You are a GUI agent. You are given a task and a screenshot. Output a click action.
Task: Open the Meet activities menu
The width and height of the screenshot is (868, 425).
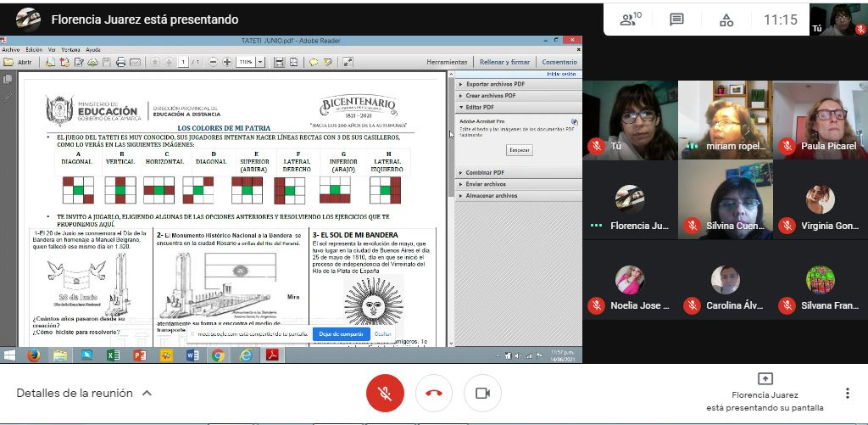(726, 20)
